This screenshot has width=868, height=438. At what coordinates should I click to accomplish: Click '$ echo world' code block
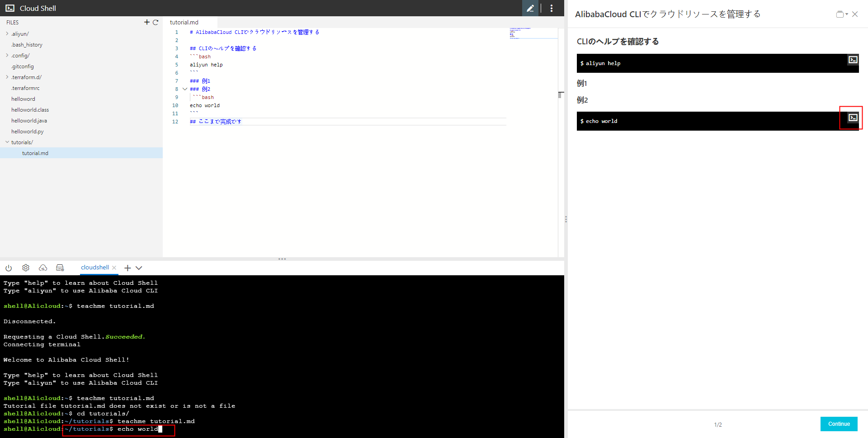click(717, 121)
